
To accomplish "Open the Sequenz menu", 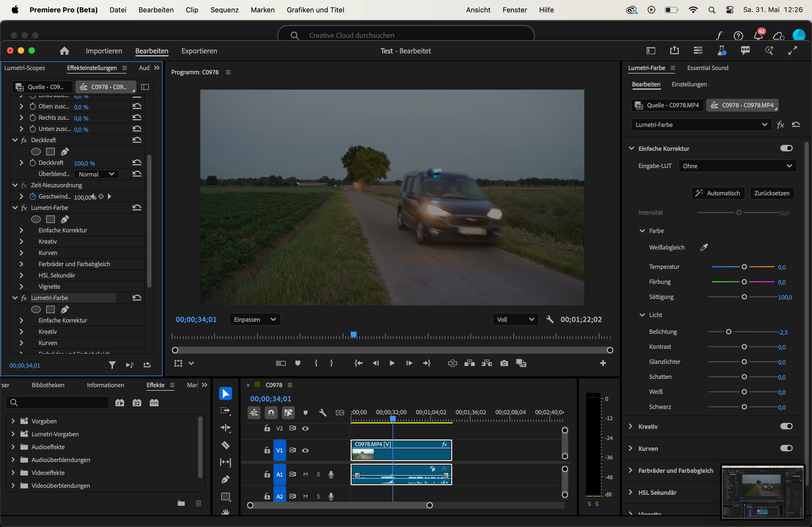I will [x=224, y=10].
